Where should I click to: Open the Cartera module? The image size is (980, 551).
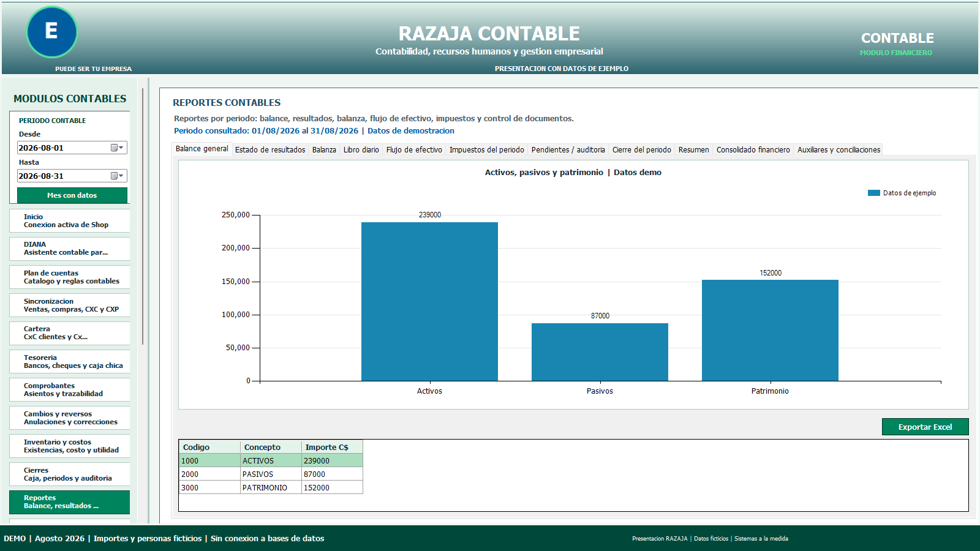click(70, 333)
